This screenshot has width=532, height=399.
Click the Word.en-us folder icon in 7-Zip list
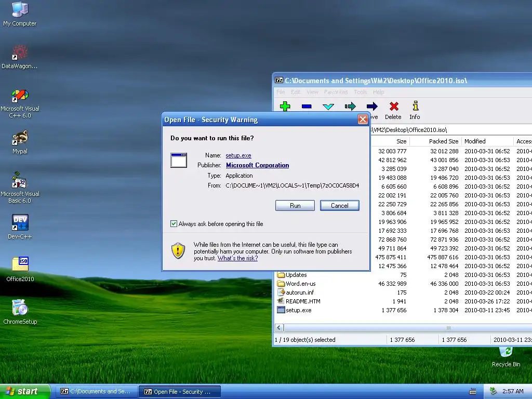281,284
